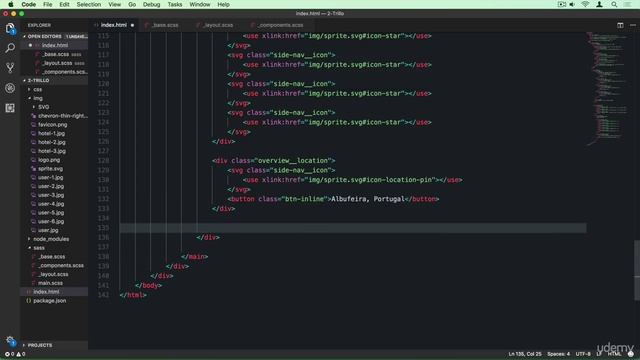Screen dimensions: 640x360
Task: Change end of line sequence LF
Action: (599, 354)
